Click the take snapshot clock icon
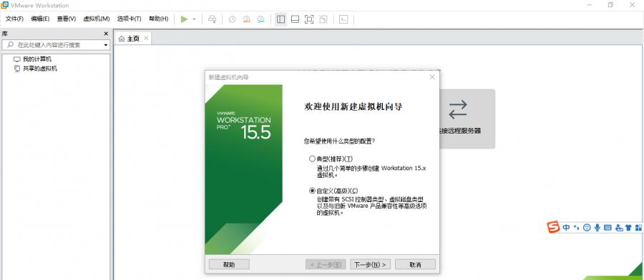Screen dimensions: 644x280 233,19
